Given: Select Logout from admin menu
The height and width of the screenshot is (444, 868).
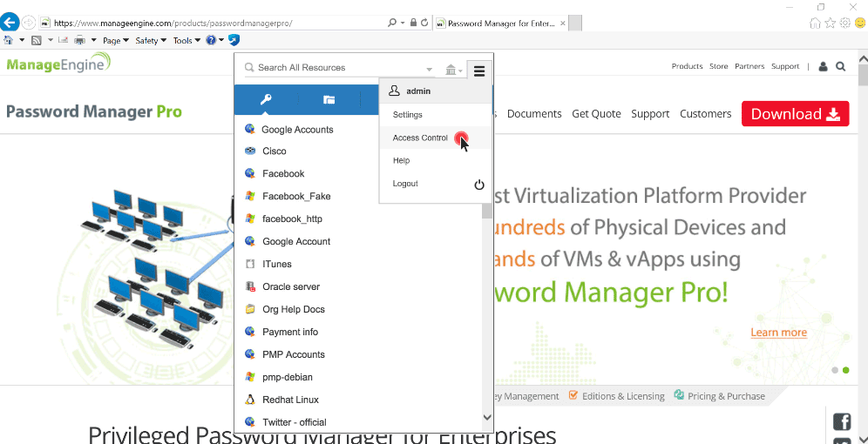Looking at the screenshot, I should [436, 184].
